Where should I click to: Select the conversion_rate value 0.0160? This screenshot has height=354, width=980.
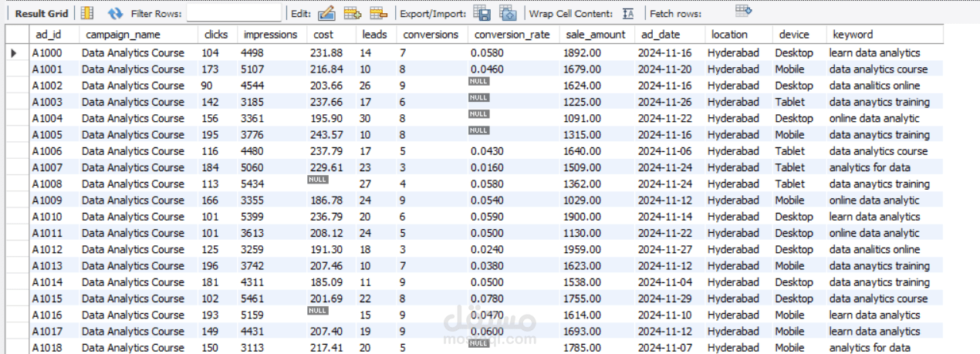tap(487, 167)
